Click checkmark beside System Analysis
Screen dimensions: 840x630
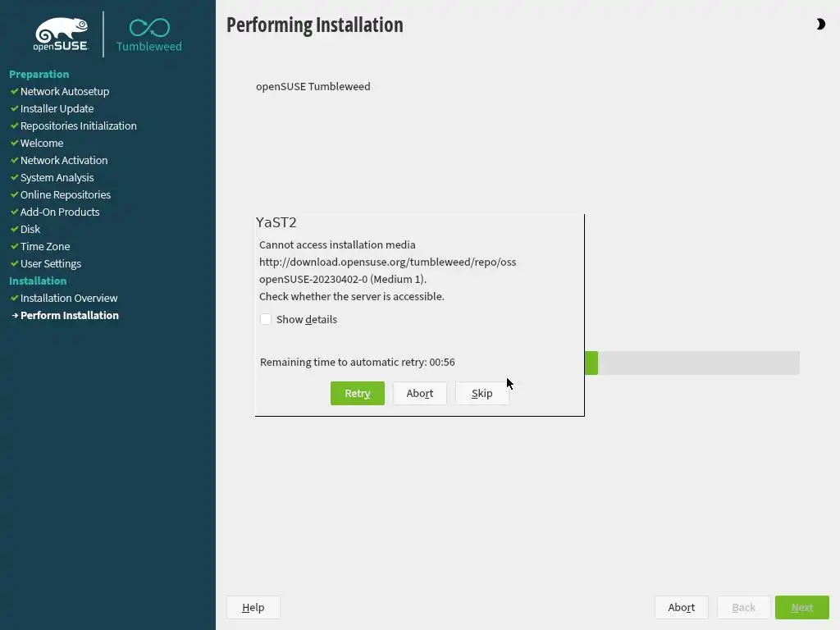[15, 177]
